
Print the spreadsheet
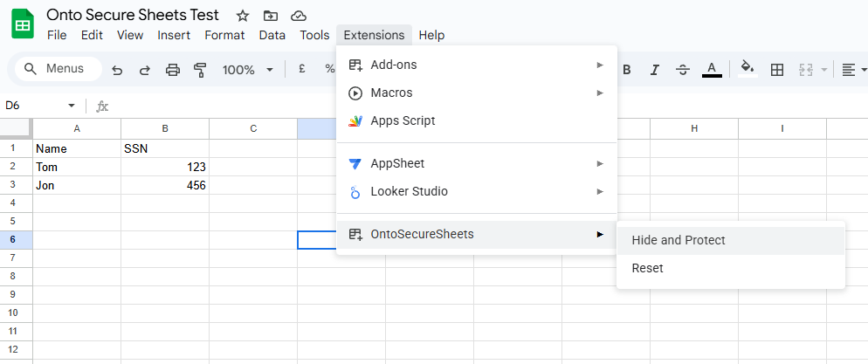(173, 70)
